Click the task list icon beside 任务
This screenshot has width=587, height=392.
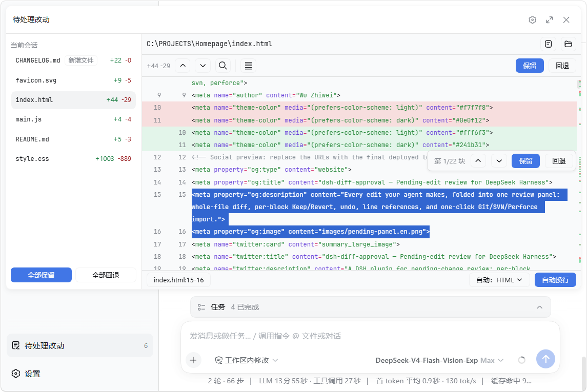coord(201,307)
